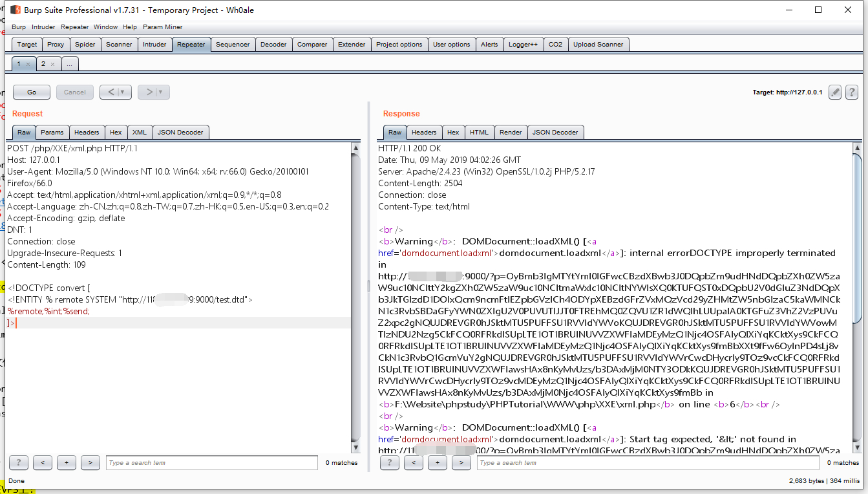This screenshot has height=494, width=868.
Task: Click the request search help question-mark button
Action: 19,462
